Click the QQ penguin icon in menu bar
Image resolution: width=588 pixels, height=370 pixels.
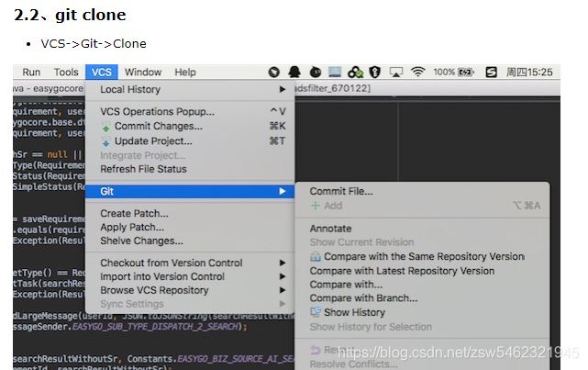coord(294,72)
